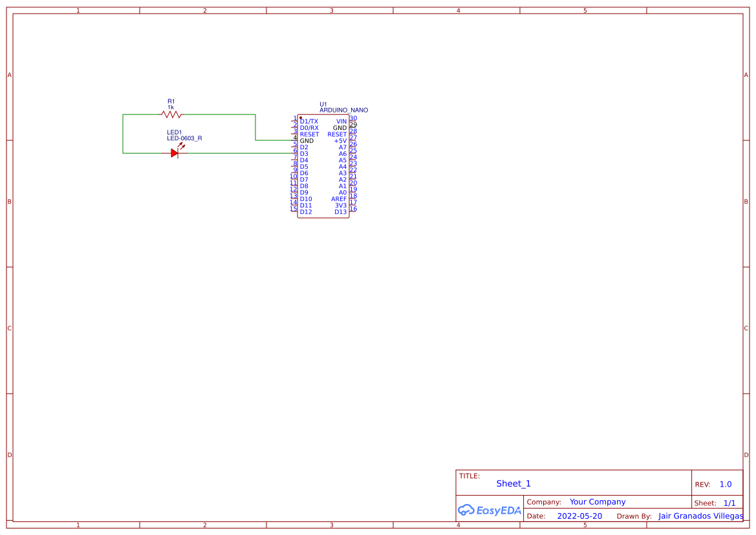This screenshot has width=756, height=535.
Task: Click the RESET label at pin 3
Action: point(310,134)
